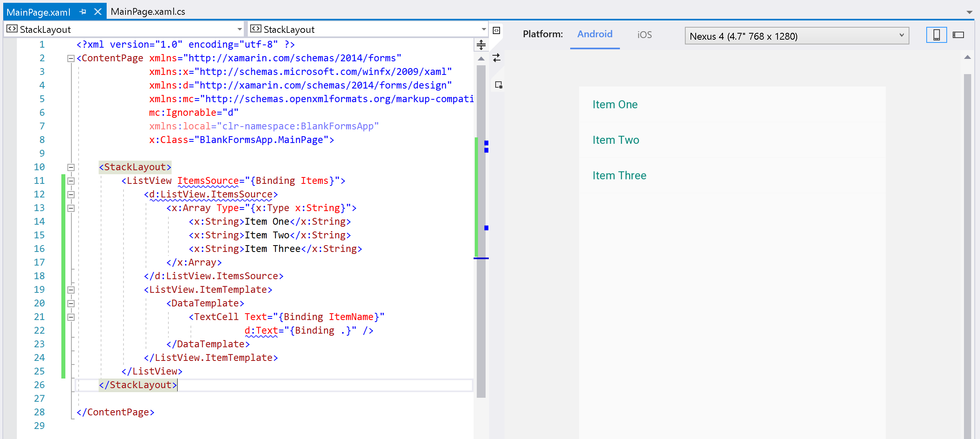Open the Nexus 4 device dropdown

pyautogui.click(x=901, y=36)
